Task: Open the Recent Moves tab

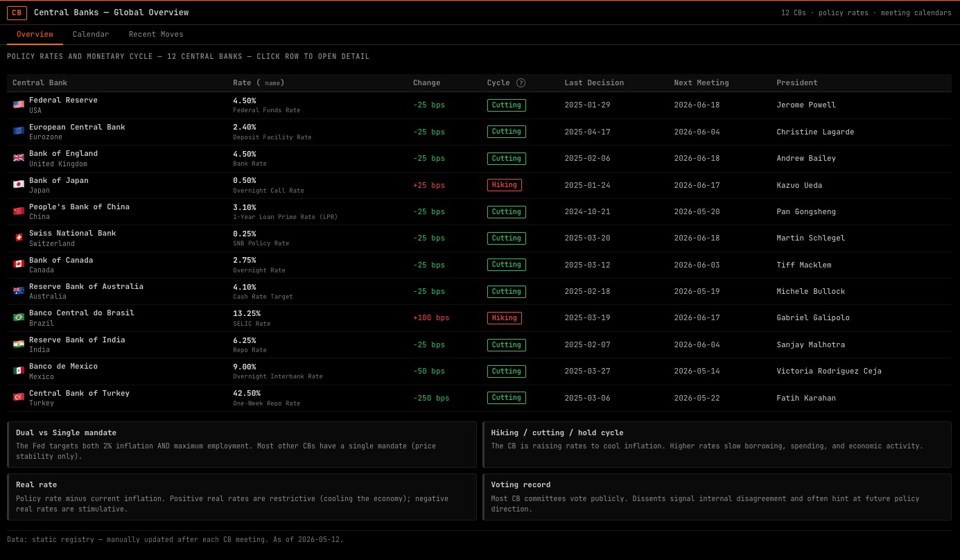Action: 156,35
